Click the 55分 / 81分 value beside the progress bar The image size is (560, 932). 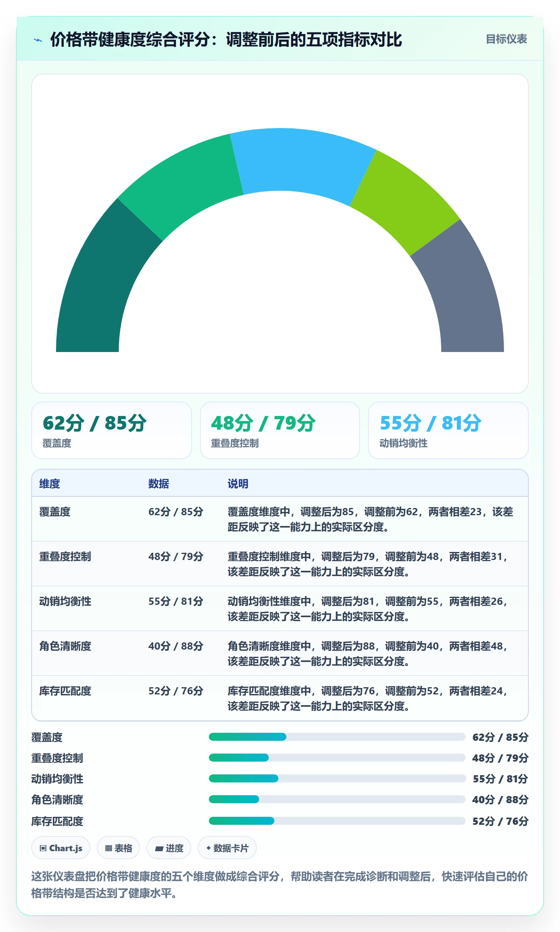tap(500, 779)
